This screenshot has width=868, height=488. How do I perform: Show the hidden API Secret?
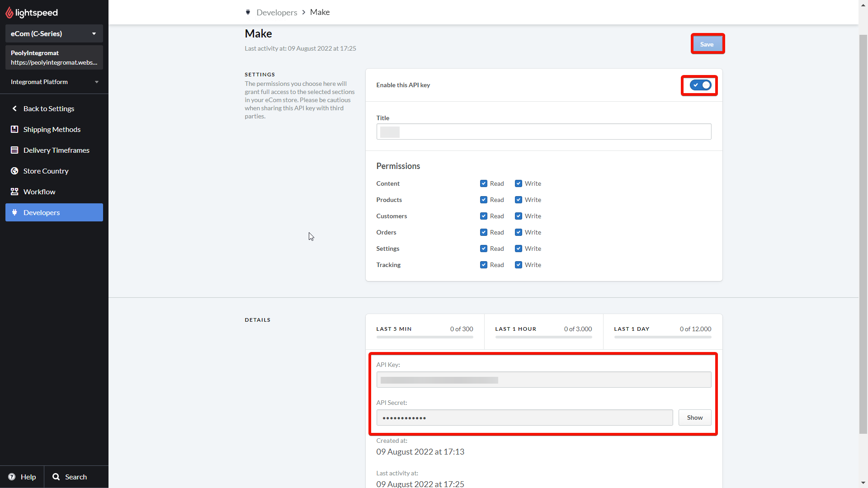694,418
